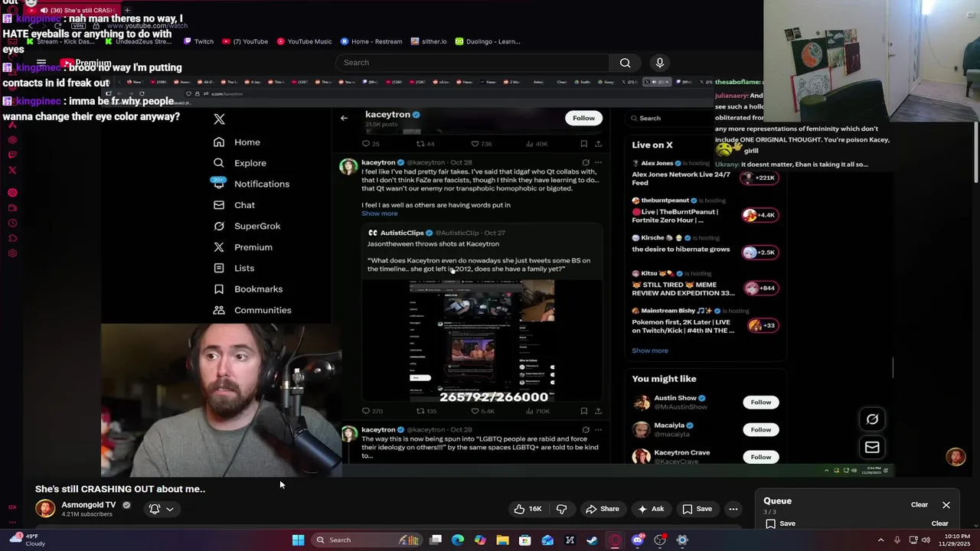Open SuperGrok in the X sidebar
This screenshot has height=551, width=980.
247,226
